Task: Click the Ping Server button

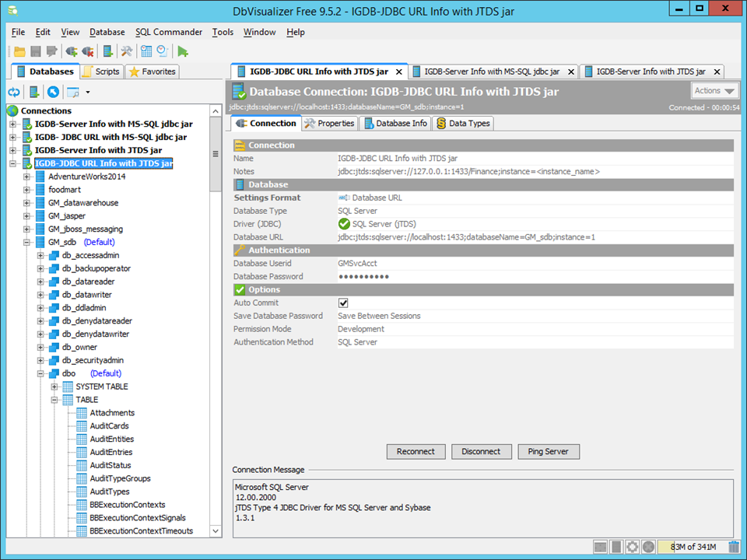Action: (x=549, y=451)
